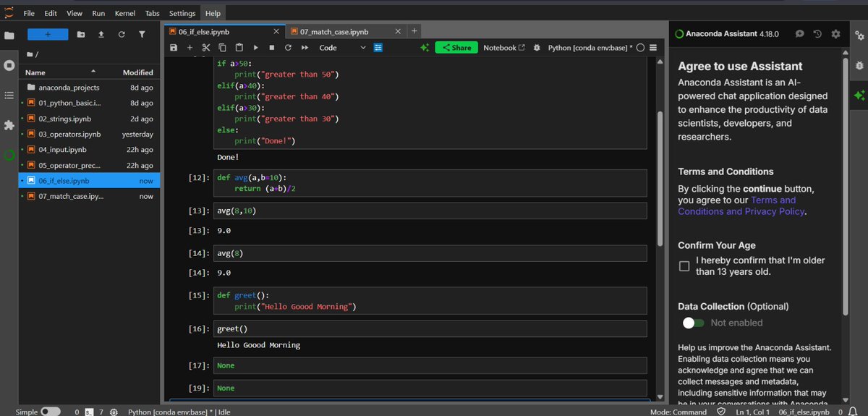This screenshot has height=416, width=868.
Task: Interrupt the kernel with stop icon
Action: click(272, 48)
